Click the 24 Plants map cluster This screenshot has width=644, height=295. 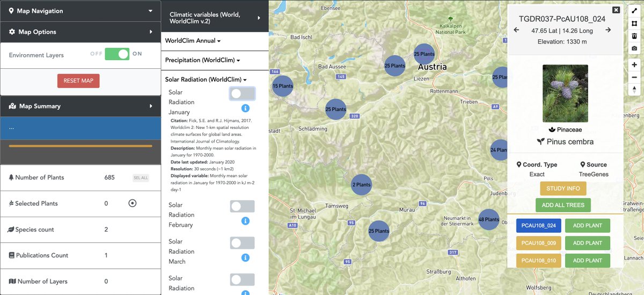[499, 150]
